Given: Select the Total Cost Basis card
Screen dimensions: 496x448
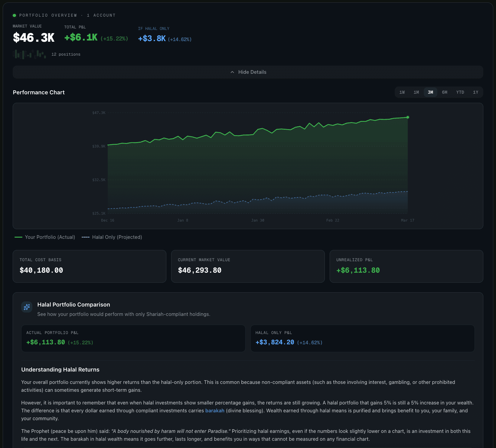Looking at the screenshot, I should pyautogui.click(x=89, y=266).
